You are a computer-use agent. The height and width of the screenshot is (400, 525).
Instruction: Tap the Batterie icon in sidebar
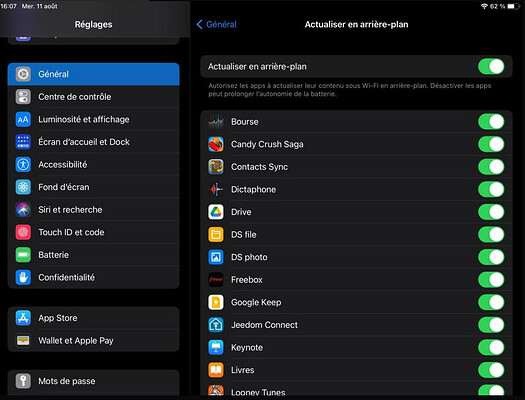23,255
